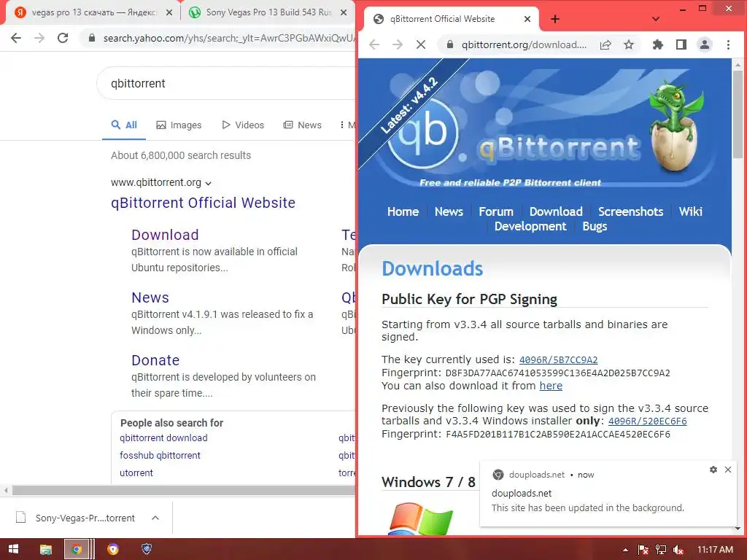This screenshot has width=747, height=560.
Task: Open the Wiki navigation link
Action: tap(690, 212)
